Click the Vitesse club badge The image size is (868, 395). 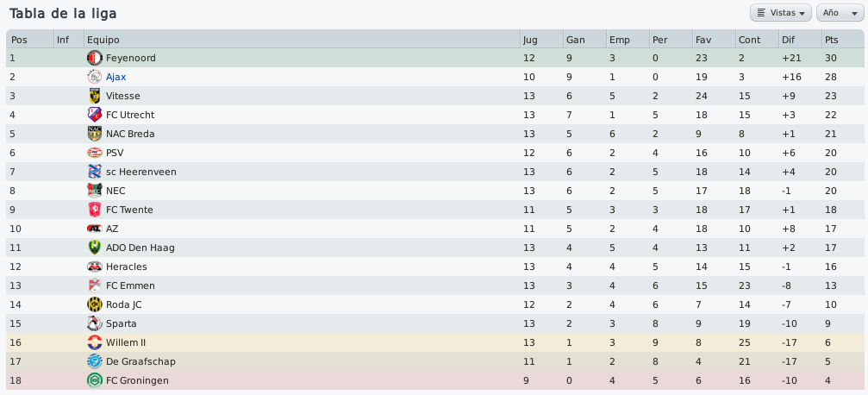pos(95,96)
